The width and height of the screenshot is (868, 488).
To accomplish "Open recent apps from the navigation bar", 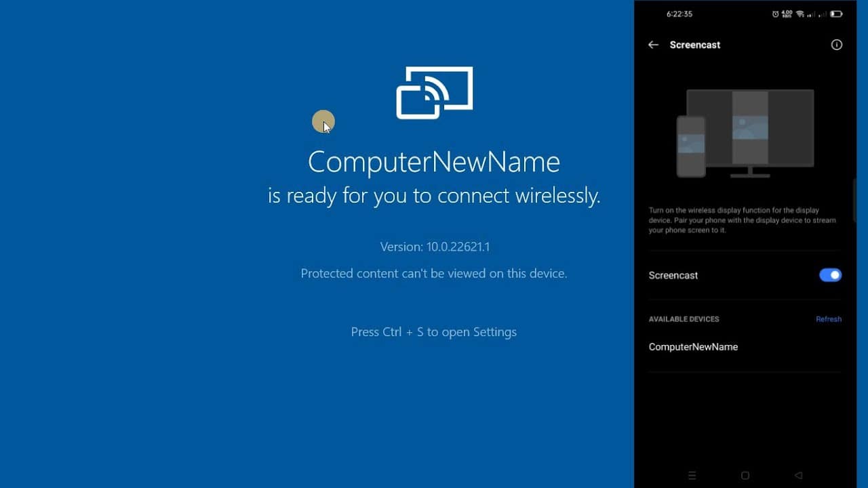I will coord(692,475).
